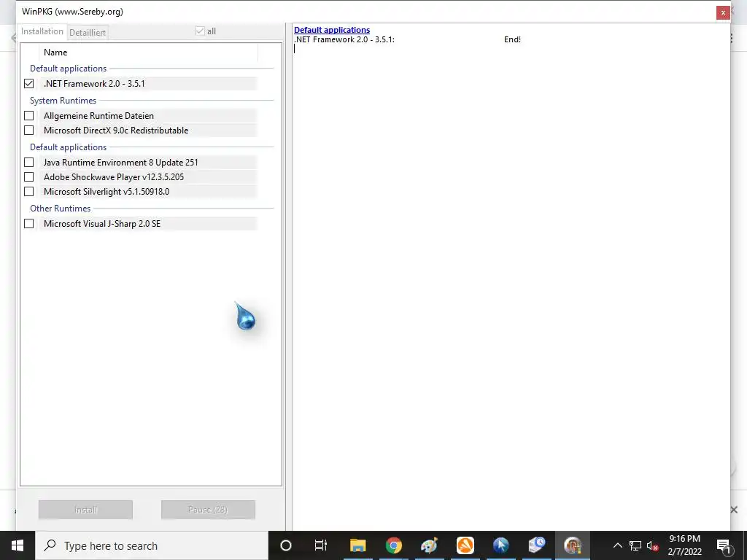Select Microsoft DirectX 9.0c Redistributable row text
The height and width of the screenshot is (560, 747).
[116, 130]
